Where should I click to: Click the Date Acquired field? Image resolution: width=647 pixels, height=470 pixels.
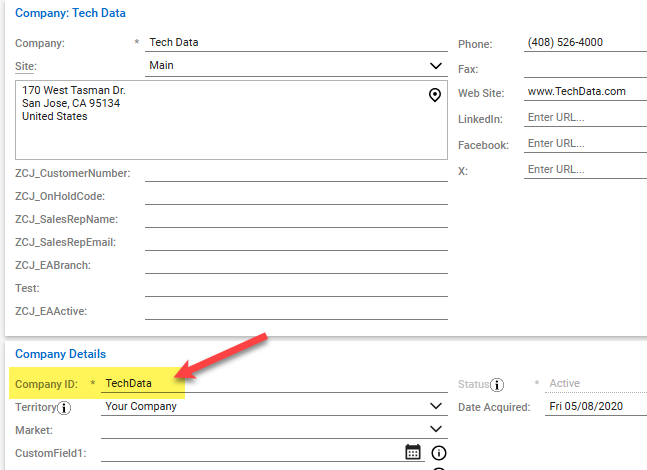click(x=596, y=406)
